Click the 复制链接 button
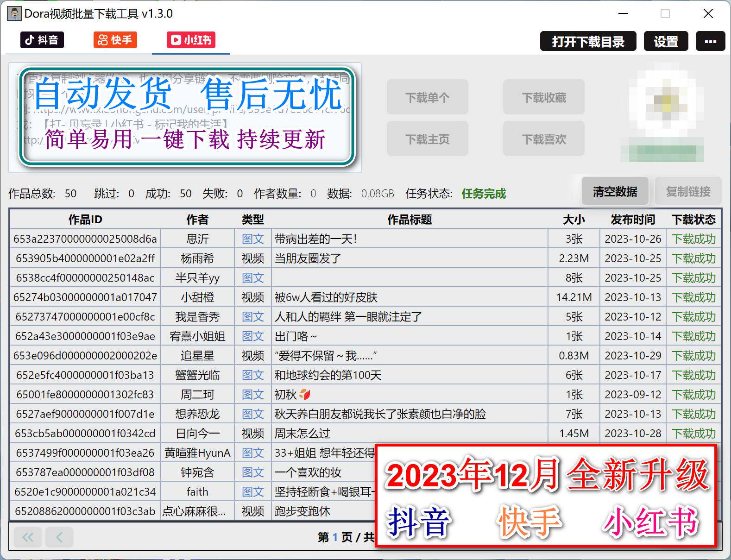The image size is (731, 560). 688,191
